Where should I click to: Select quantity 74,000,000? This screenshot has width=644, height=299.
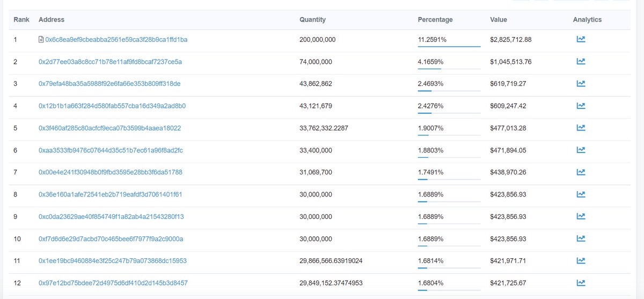pyautogui.click(x=316, y=62)
